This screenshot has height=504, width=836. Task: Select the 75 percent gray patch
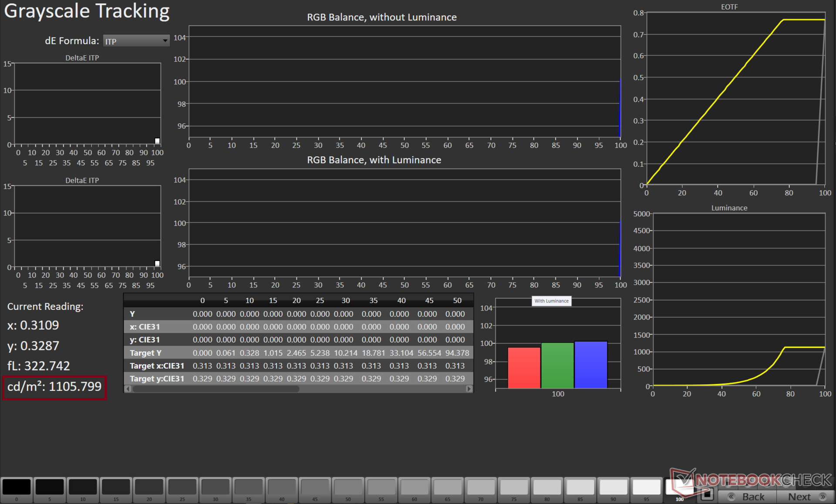point(514,487)
